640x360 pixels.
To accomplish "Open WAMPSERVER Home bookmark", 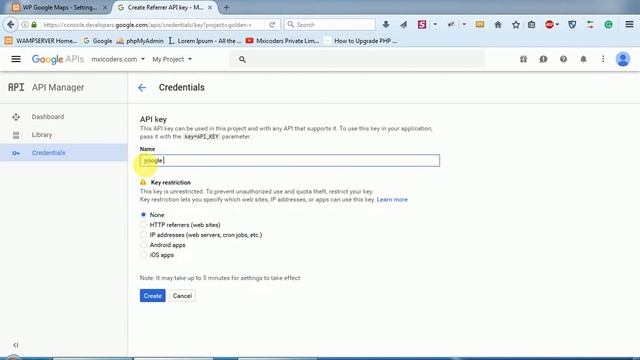I will click(41, 41).
